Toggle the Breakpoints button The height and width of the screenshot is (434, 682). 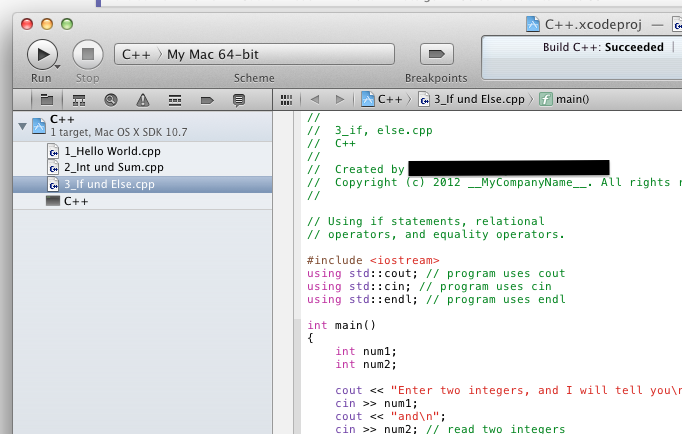pyautogui.click(x=435, y=54)
